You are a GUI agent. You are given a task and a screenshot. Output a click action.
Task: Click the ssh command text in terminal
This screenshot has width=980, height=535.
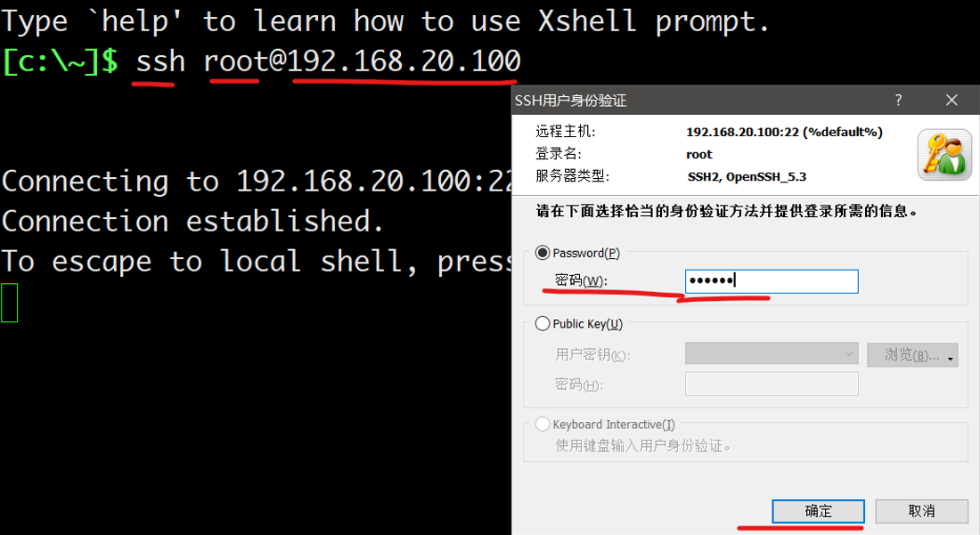(x=160, y=61)
